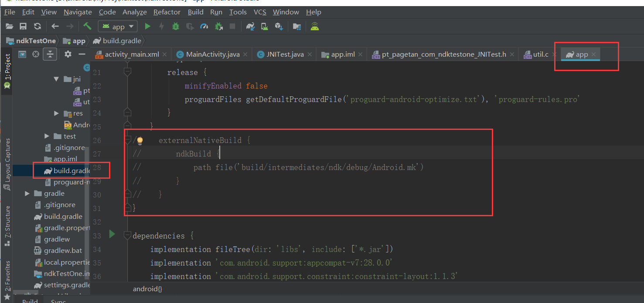Toggle the 2: Favorites tool window

pyautogui.click(x=7, y=280)
